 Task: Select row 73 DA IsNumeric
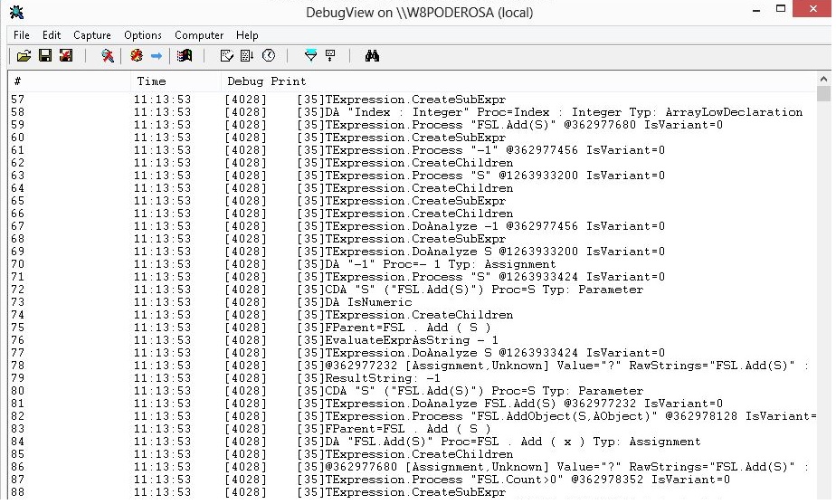(x=413, y=302)
